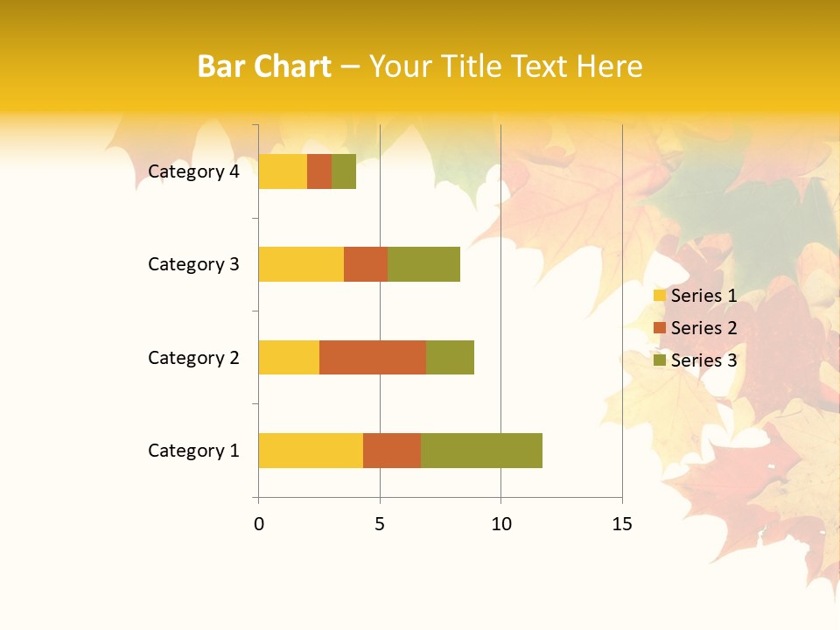840x630 pixels.
Task: Click the slide title text 'Bar Chart'
Action: pyautogui.click(x=264, y=66)
